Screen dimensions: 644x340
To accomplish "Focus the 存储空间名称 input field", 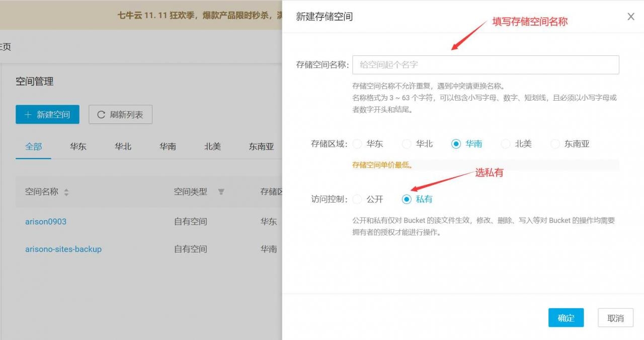I will tap(485, 65).
